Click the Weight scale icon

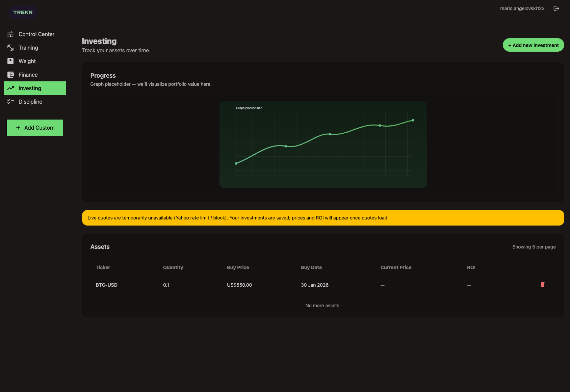click(10, 61)
